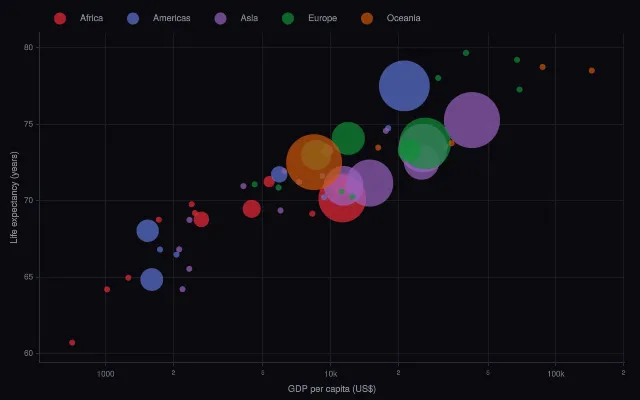640x400 pixels.
Task: Click the topmost green Europe dot
Action: (x=466, y=53)
